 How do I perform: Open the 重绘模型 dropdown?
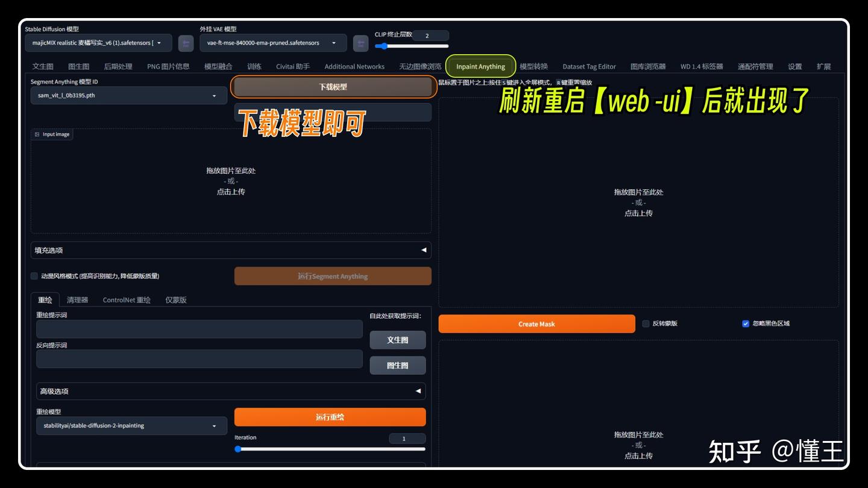point(131,425)
